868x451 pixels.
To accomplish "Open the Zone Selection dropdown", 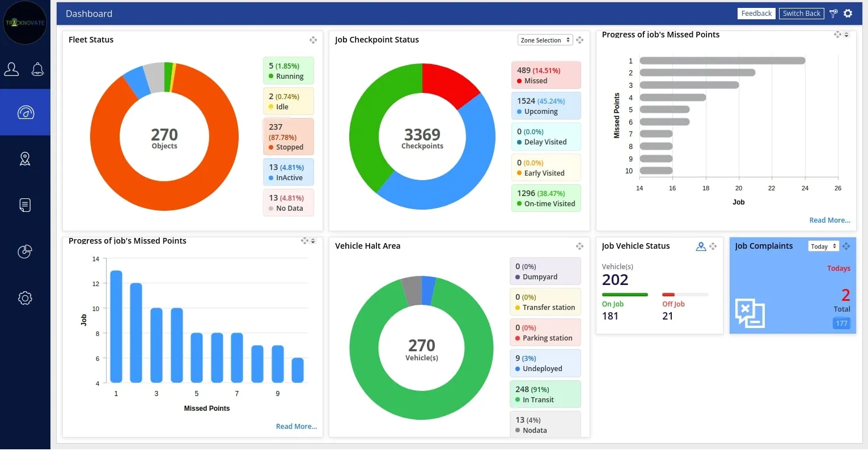I will pos(545,40).
